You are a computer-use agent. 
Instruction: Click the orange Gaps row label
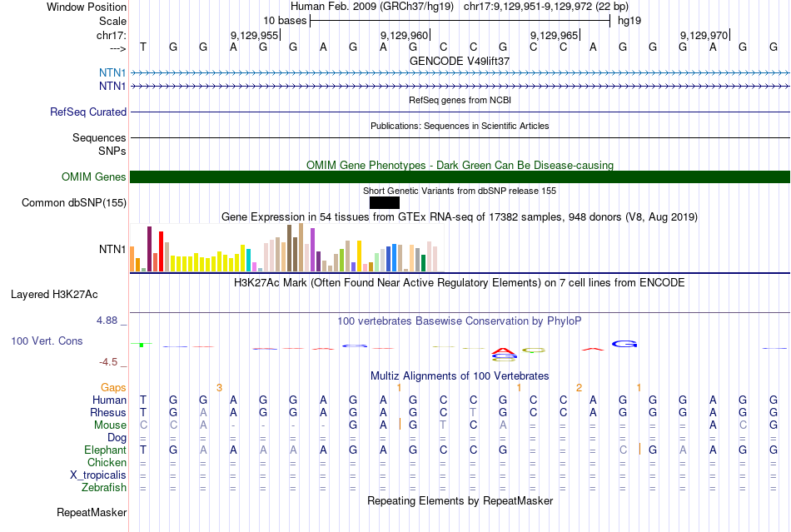pyautogui.click(x=113, y=387)
